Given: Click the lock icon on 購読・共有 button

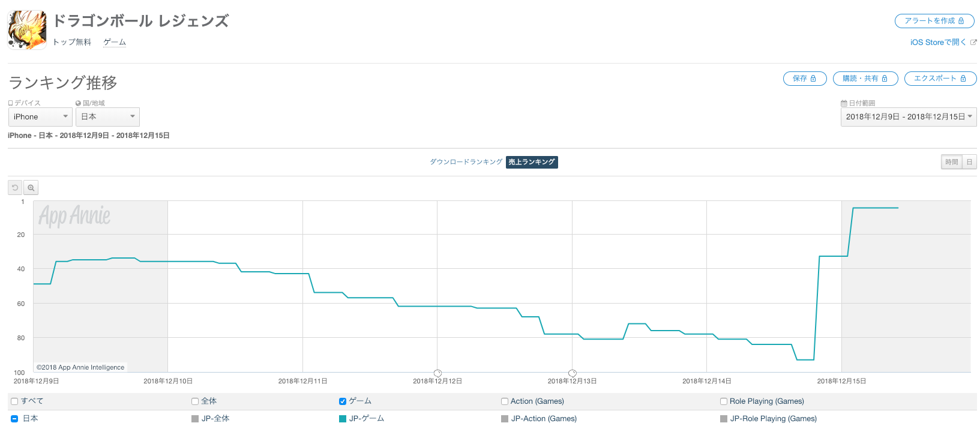Looking at the screenshot, I should (x=885, y=79).
